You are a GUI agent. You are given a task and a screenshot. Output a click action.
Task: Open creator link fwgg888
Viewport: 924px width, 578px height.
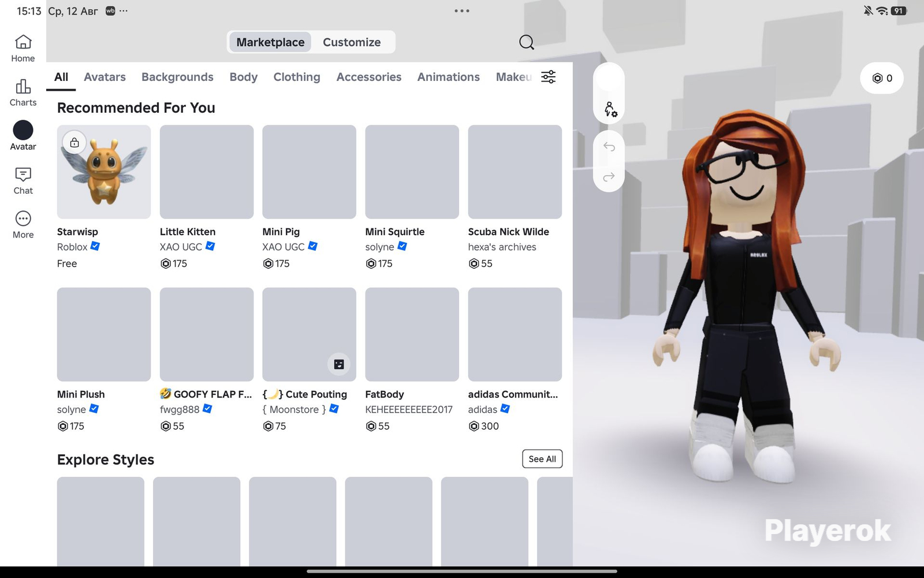[x=180, y=409]
